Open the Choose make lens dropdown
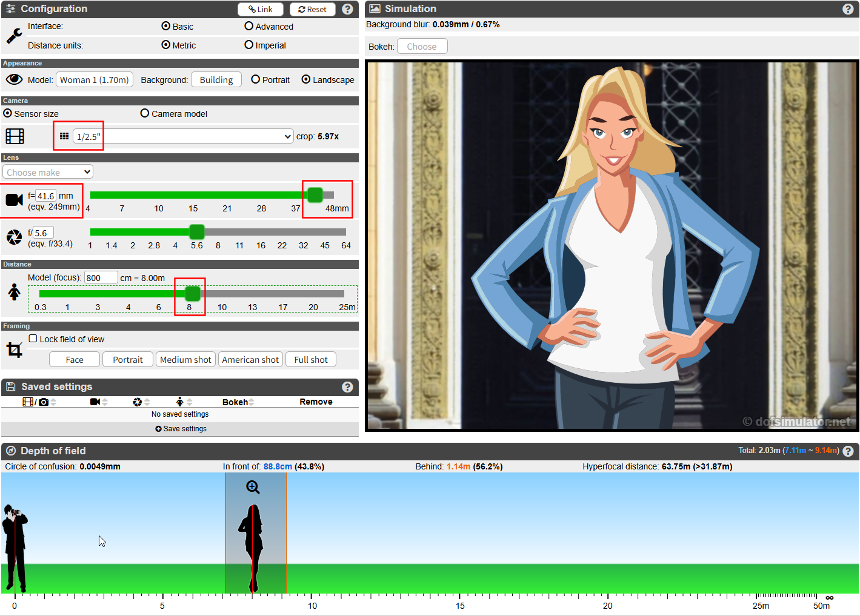860x616 pixels. [48, 172]
